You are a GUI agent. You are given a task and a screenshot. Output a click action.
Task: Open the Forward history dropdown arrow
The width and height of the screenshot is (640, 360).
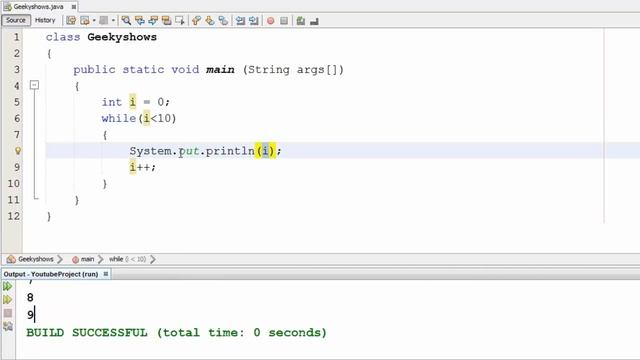(x=113, y=20)
